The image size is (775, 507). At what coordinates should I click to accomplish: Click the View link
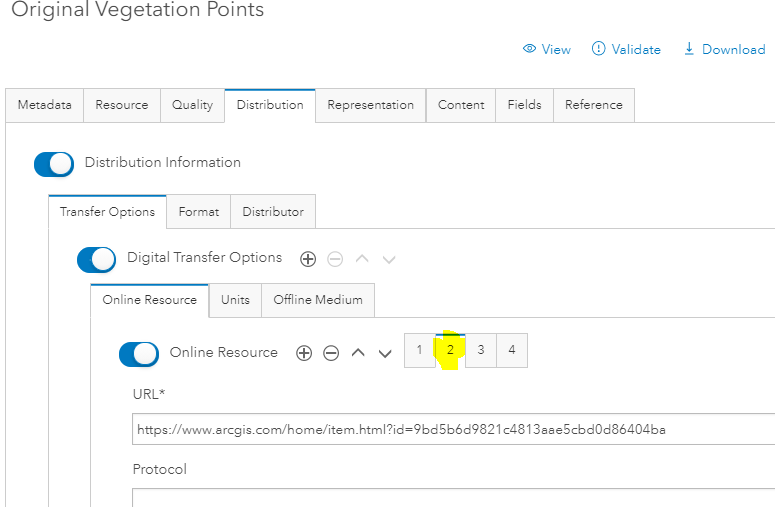(x=547, y=49)
